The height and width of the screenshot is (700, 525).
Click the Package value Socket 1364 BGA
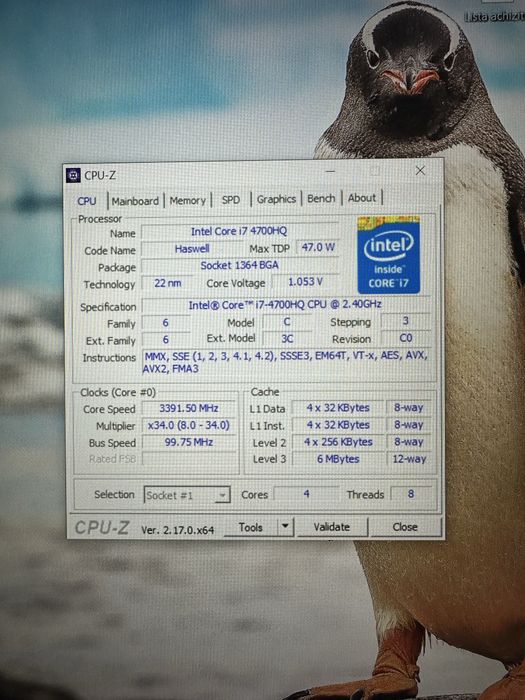coord(239,265)
